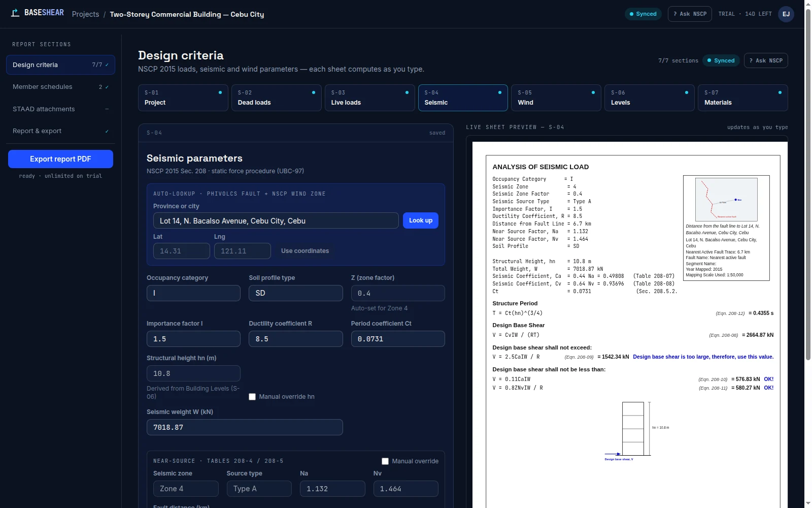Click the Trial 14D Left label
This screenshot has height=508, width=812.
coord(745,14)
